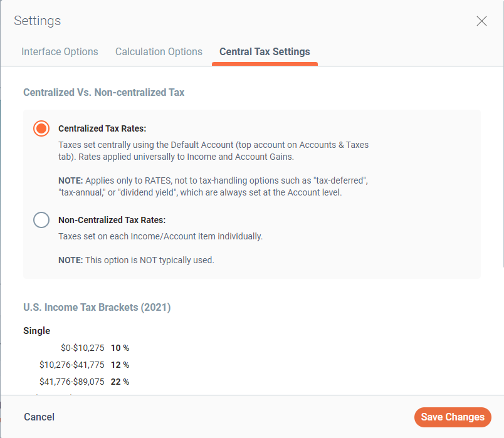504x438 pixels.
Task: Click the Single filing status label
Action: tap(36, 330)
